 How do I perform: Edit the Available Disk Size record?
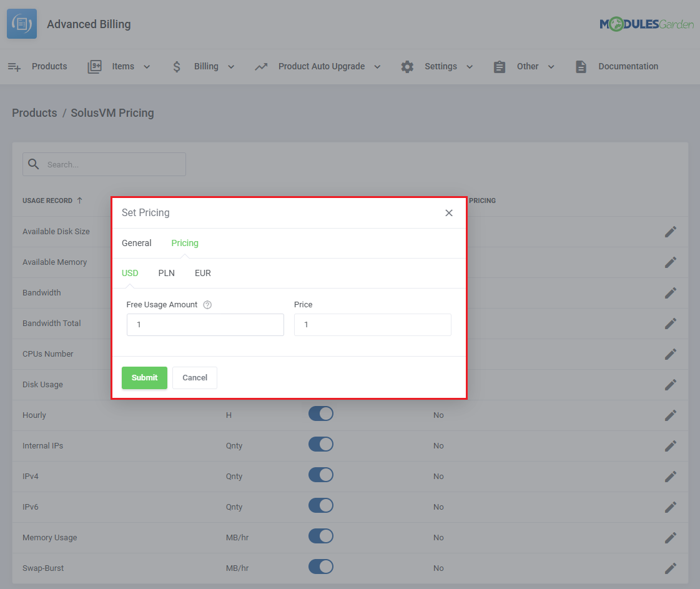(671, 232)
